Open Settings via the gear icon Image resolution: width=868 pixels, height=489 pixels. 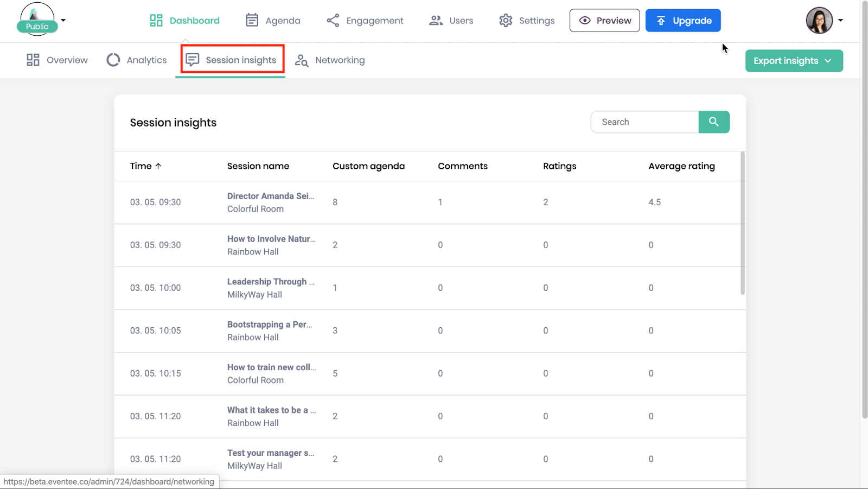click(x=506, y=21)
